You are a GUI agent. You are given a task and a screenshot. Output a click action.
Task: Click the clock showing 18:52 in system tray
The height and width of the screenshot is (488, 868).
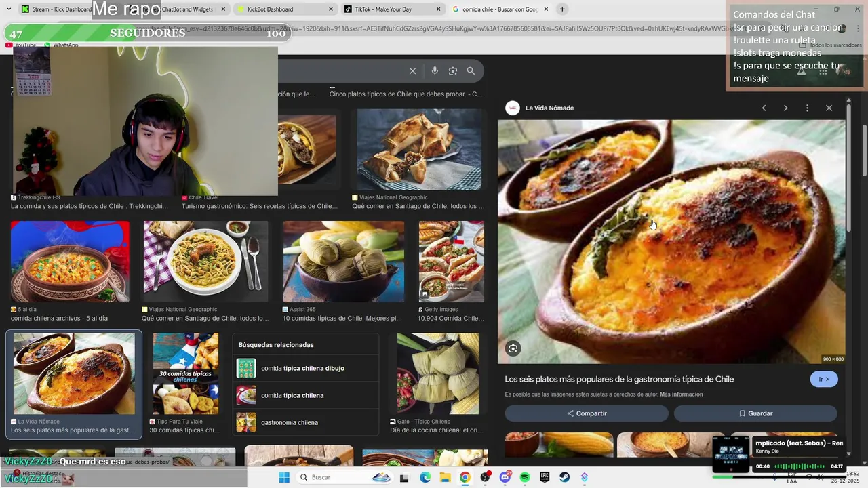pyautogui.click(x=852, y=474)
